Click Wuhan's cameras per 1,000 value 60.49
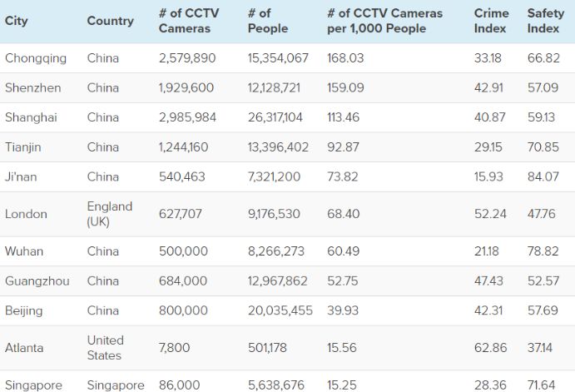 344,251
